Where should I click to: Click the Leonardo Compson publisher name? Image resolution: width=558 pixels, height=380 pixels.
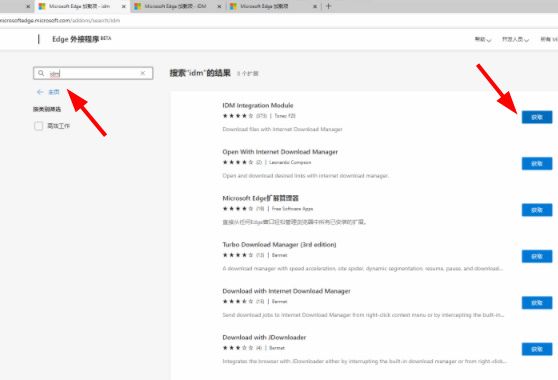[290, 162]
